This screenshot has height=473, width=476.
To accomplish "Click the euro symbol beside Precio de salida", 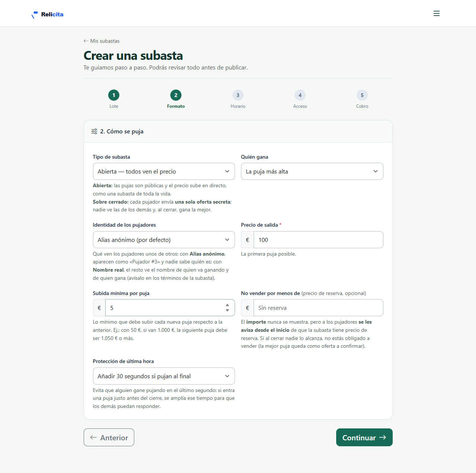I will tap(248, 240).
